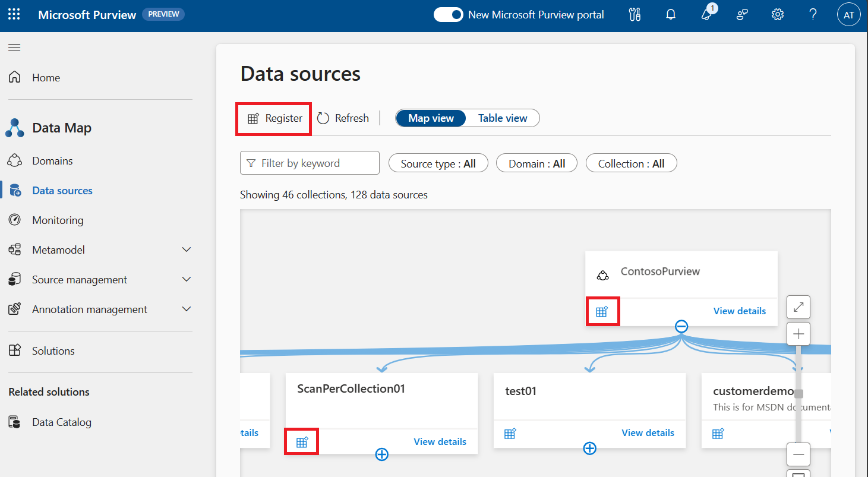Open the notifications bell icon

[x=671, y=15]
